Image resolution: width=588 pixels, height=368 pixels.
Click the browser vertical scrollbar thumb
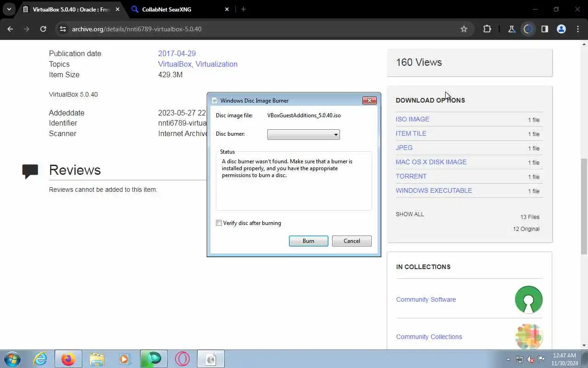coord(584,206)
